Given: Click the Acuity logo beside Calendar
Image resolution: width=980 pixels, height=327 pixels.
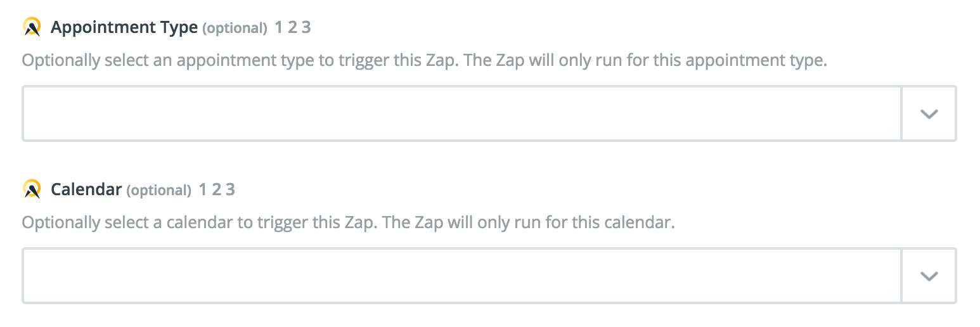Looking at the screenshot, I should pos(32,189).
